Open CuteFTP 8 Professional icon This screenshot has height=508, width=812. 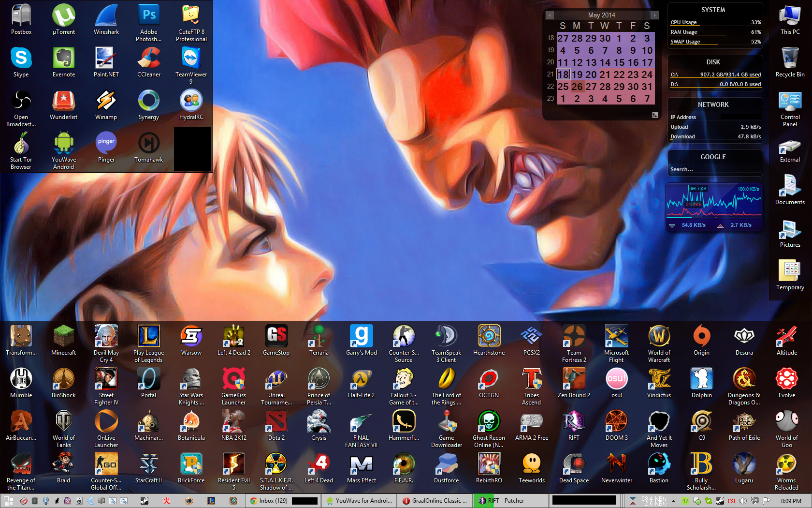(x=191, y=23)
